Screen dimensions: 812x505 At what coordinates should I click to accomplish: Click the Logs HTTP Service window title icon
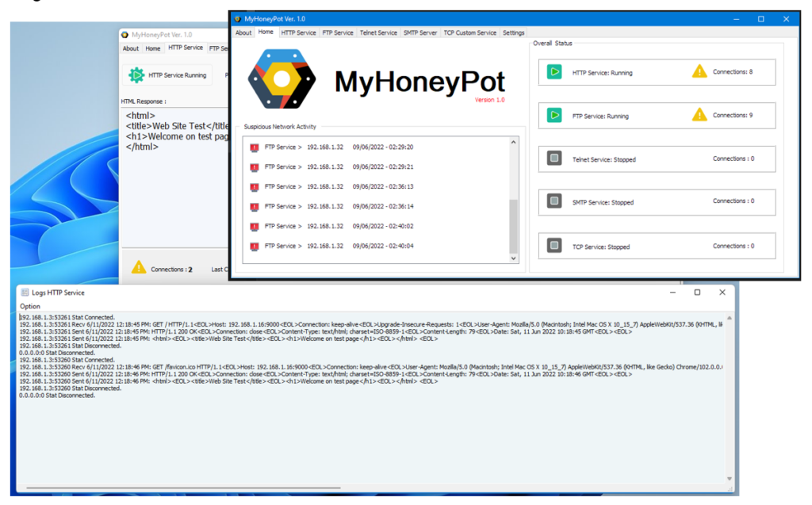click(x=25, y=293)
